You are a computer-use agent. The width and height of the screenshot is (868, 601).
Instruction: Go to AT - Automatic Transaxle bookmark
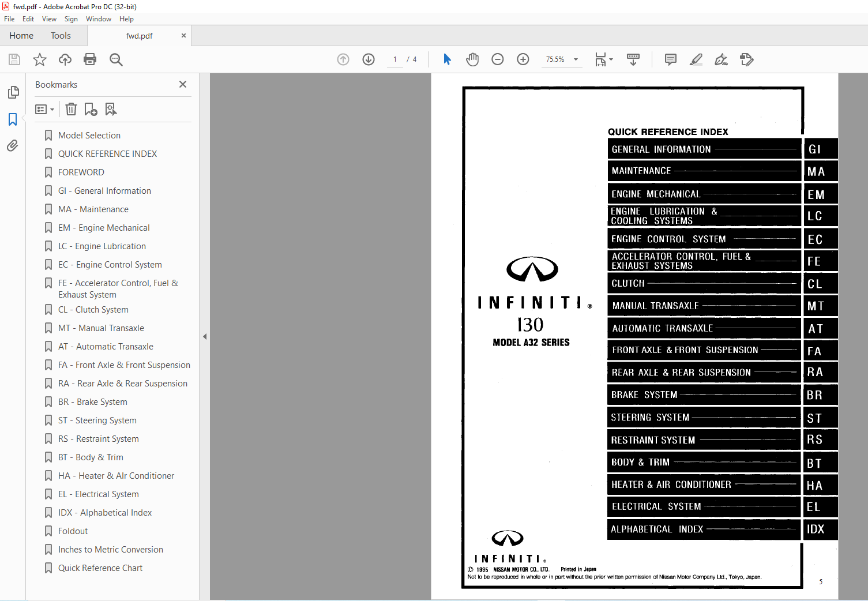point(106,347)
